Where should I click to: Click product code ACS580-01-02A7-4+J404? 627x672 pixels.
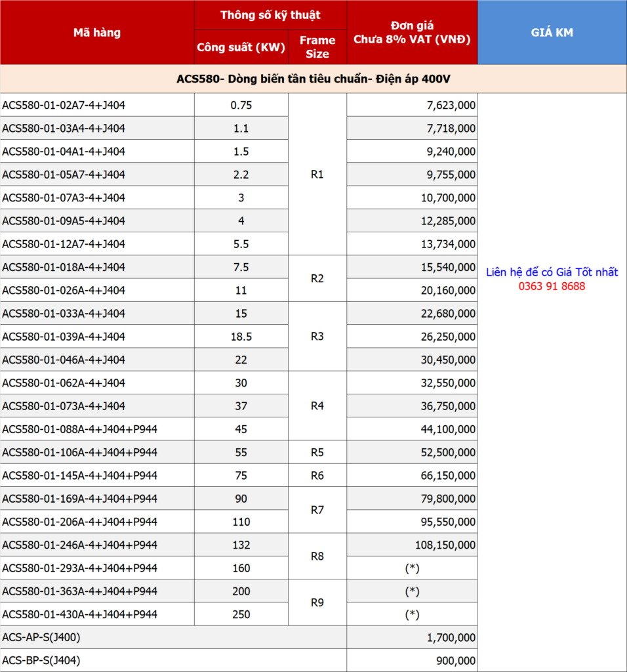pyautogui.click(x=64, y=105)
